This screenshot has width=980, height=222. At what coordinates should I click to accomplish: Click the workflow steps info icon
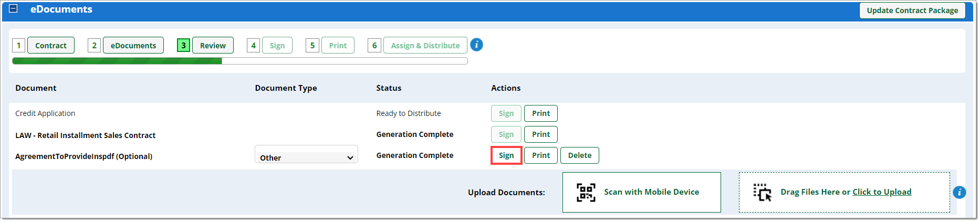tap(476, 45)
